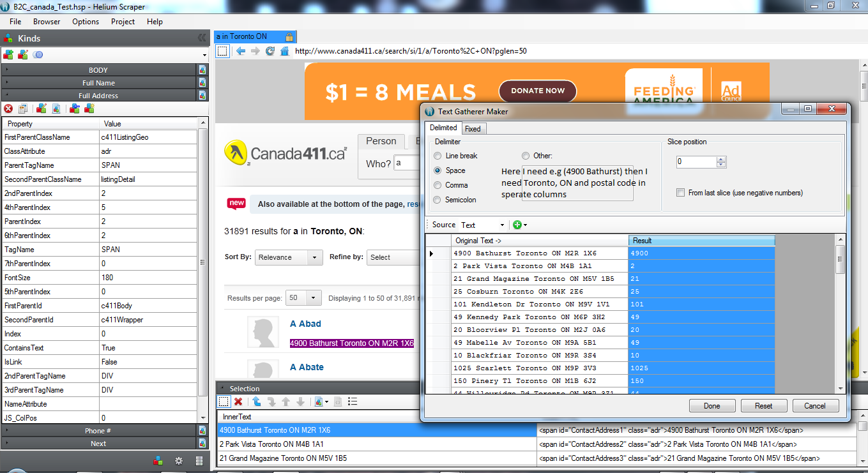Increase Slice position with up arrow
This screenshot has height=473, width=868.
click(721, 159)
